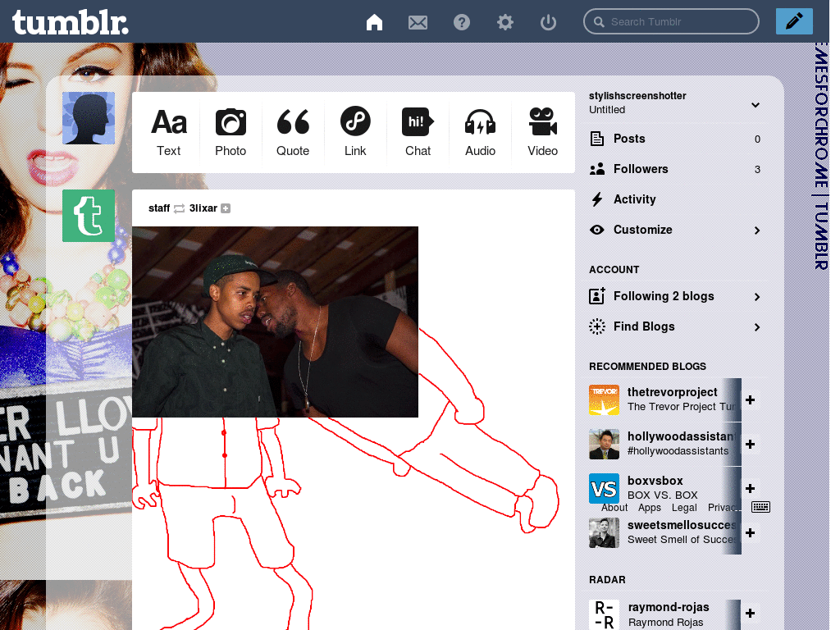Screen dimensions: 840x630
Task: Click the Search Tumblr field
Action: 671,21
